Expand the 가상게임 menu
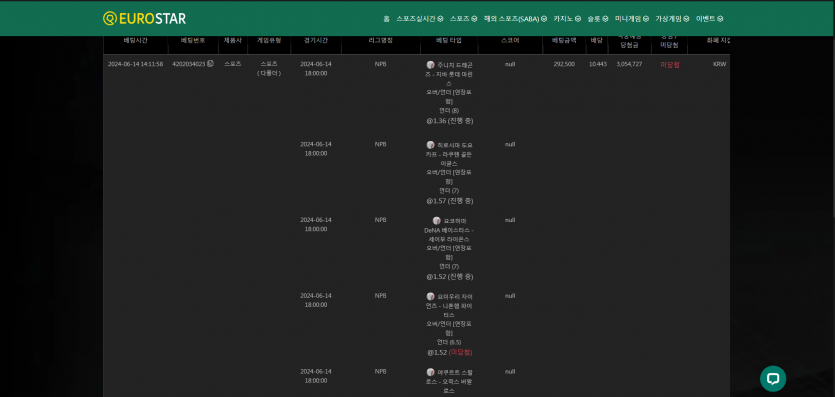Image resolution: width=835 pixels, height=397 pixels. 672,19
